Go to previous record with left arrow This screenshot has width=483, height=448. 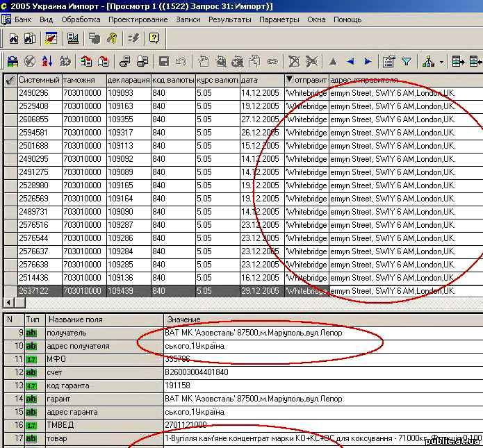point(350,62)
